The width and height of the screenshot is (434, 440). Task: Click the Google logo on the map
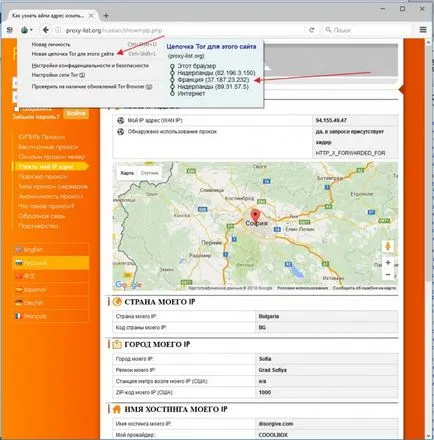click(x=128, y=285)
